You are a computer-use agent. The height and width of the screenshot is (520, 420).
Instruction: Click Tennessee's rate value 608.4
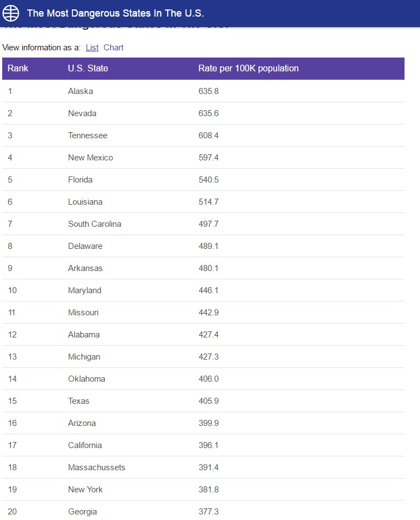pyautogui.click(x=209, y=136)
